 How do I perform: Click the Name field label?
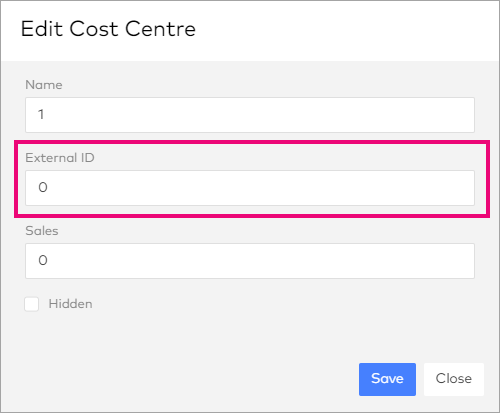(44, 85)
